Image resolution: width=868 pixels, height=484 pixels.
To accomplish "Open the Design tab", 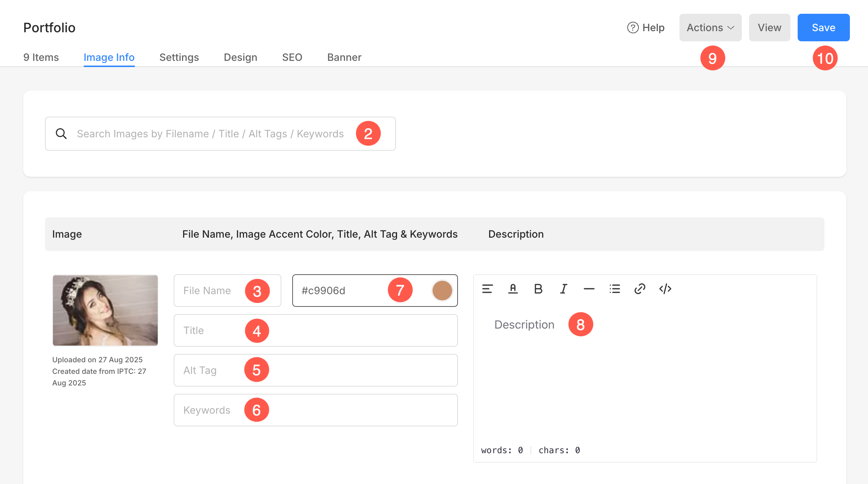I will [240, 57].
